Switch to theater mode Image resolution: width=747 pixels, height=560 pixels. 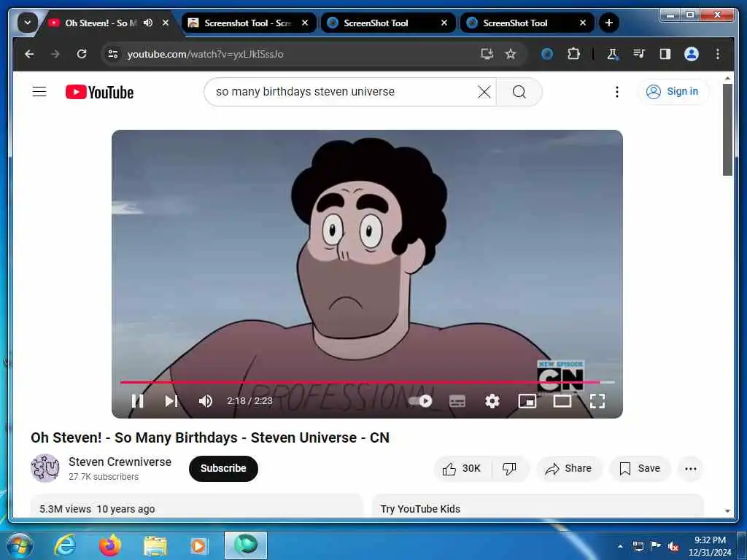point(562,401)
